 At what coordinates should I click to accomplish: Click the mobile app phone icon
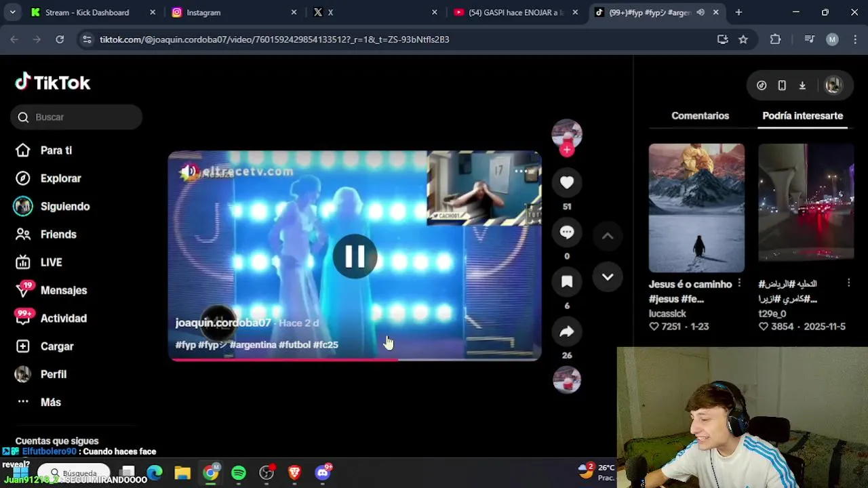click(x=782, y=85)
